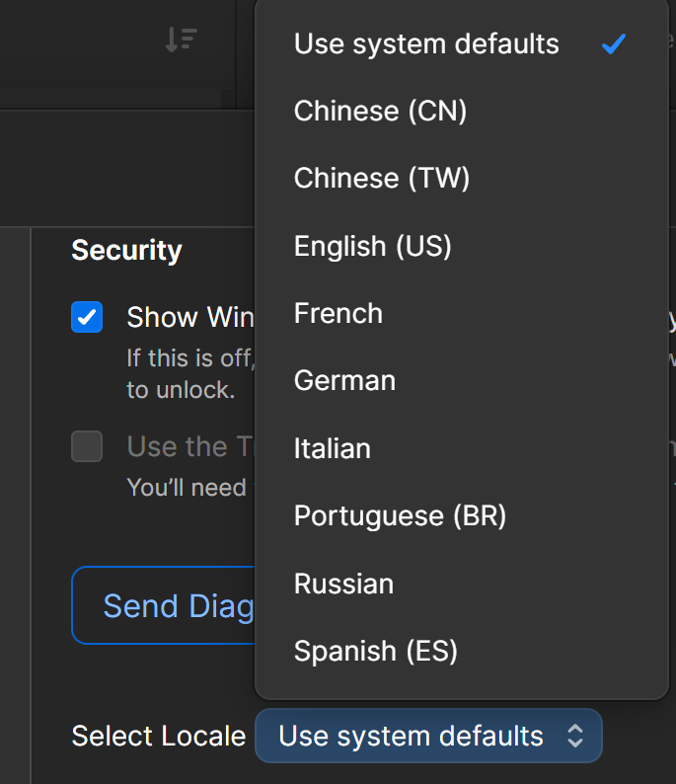
Task: Select English (US) language option
Action: [372, 246]
